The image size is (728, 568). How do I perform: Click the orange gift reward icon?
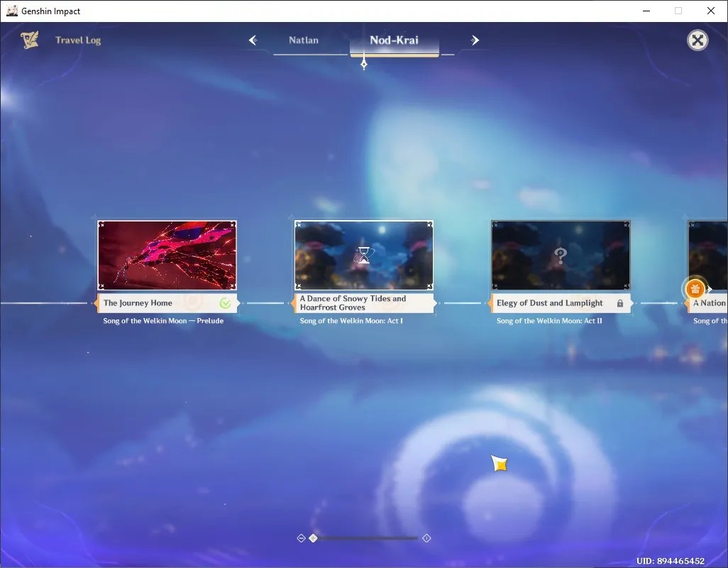pos(695,289)
